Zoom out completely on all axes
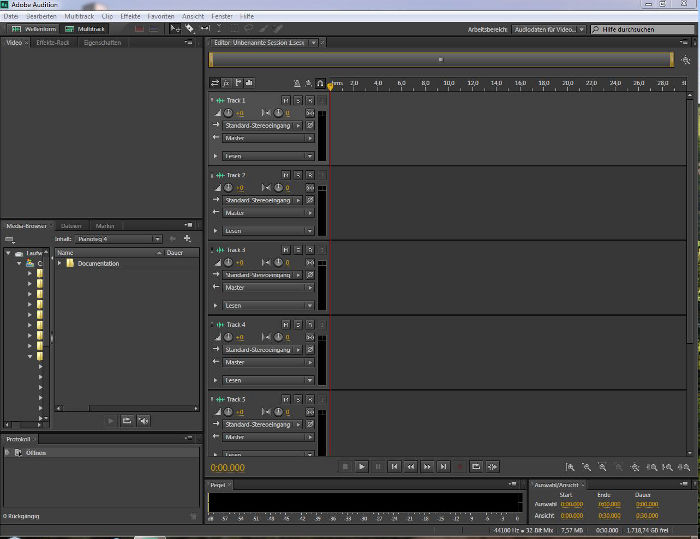This screenshot has height=539, width=700. pos(634,467)
